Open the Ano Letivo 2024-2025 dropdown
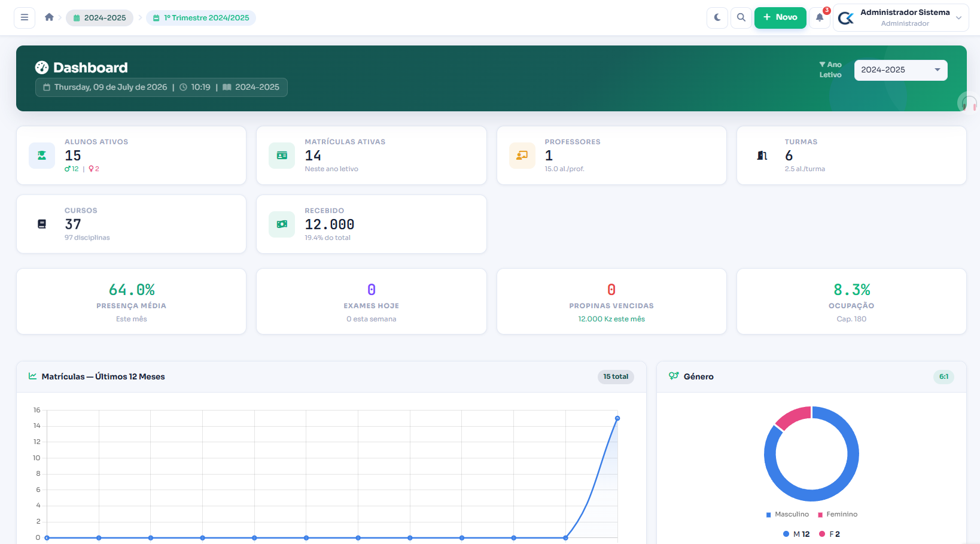 (900, 70)
